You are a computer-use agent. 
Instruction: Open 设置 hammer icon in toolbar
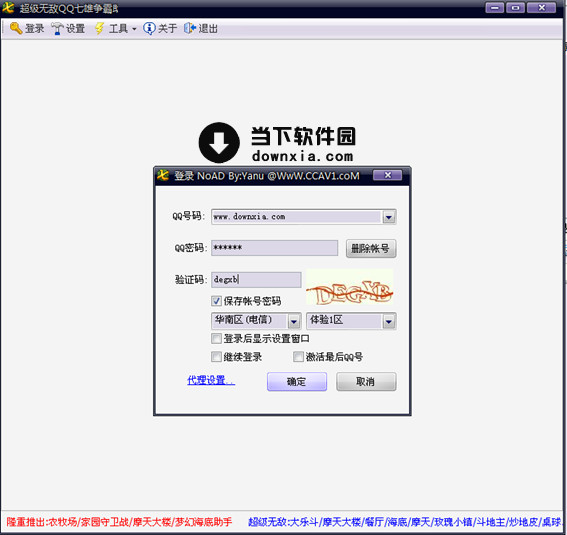click(x=57, y=28)
